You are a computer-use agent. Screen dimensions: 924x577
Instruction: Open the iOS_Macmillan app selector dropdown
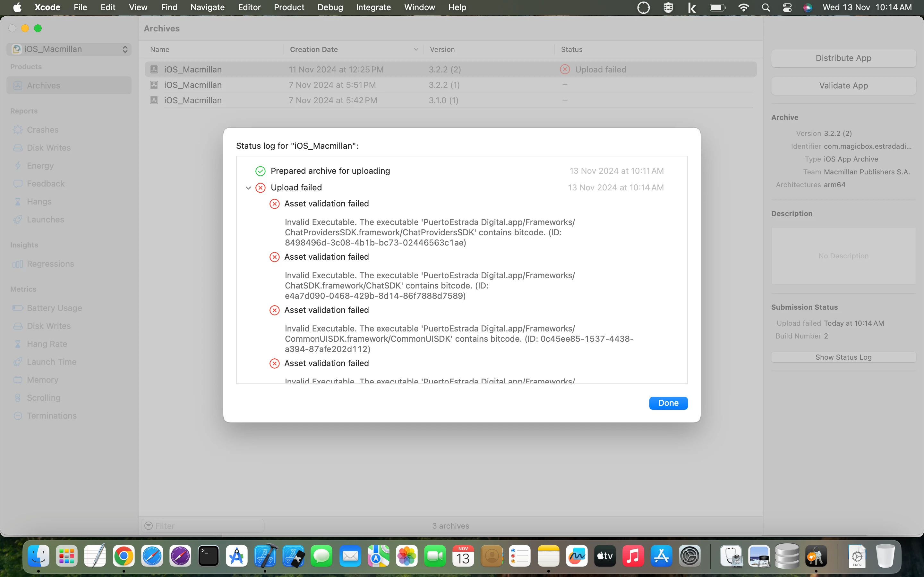[x=69, y=49]
